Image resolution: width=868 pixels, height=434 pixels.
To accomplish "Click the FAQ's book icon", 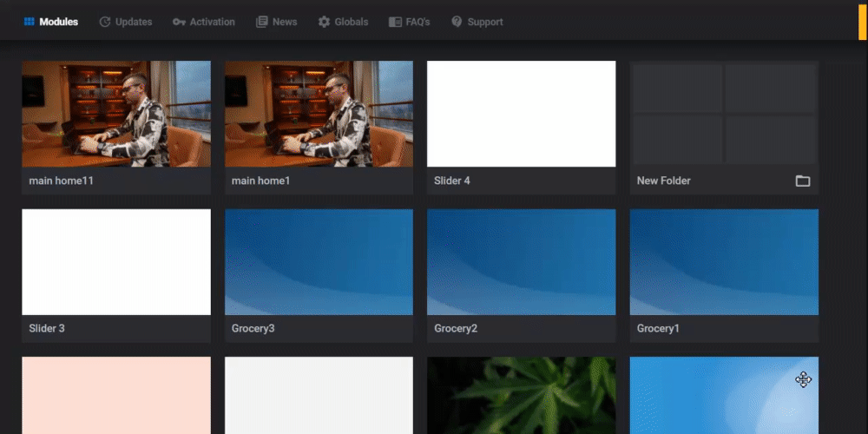I will [395, 23].
